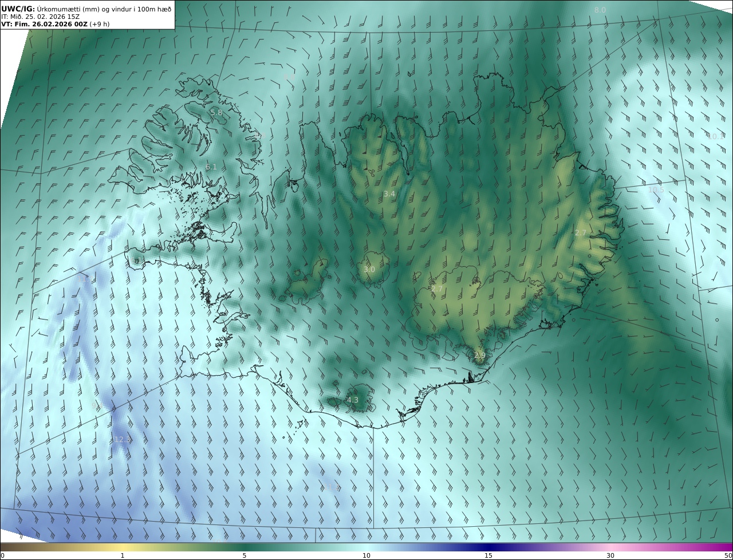Click the 8.0 value label on the map
Image resolution: width=733 pixels, height=560 pixels.
(x=600, y=10)
